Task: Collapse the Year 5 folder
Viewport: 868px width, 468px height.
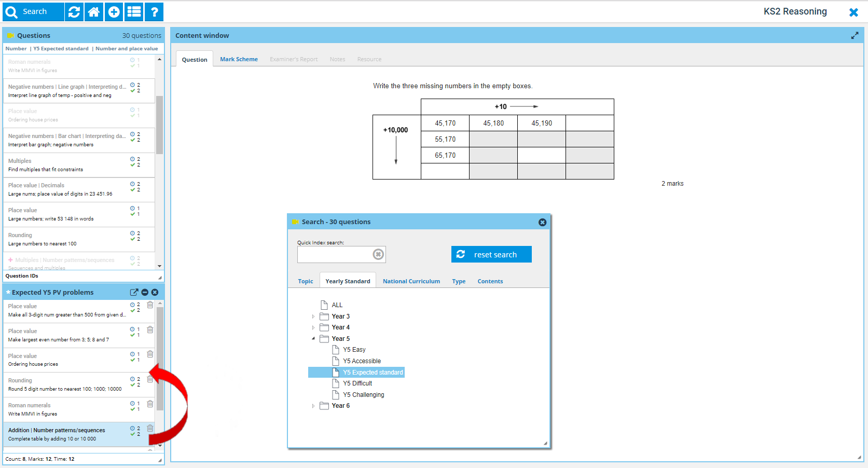Action: 313,339
